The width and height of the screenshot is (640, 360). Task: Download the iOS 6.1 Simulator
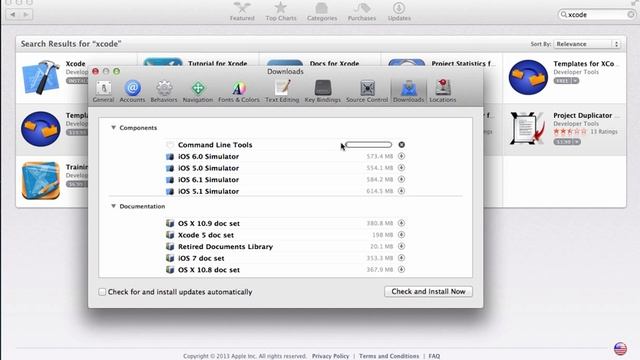pos(401,179)
